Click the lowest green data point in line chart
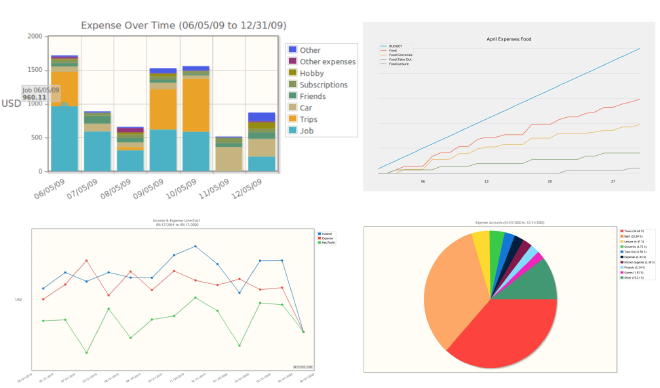The height and width of the screenshot is (388, 660). [x=87, y=353]
